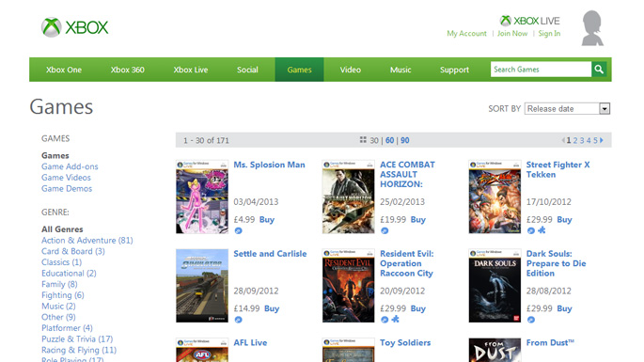Viewport: 644px width, 362px height.
Task: Click the round icon under Dark Souls price
Action: click(x=531, y=320)
